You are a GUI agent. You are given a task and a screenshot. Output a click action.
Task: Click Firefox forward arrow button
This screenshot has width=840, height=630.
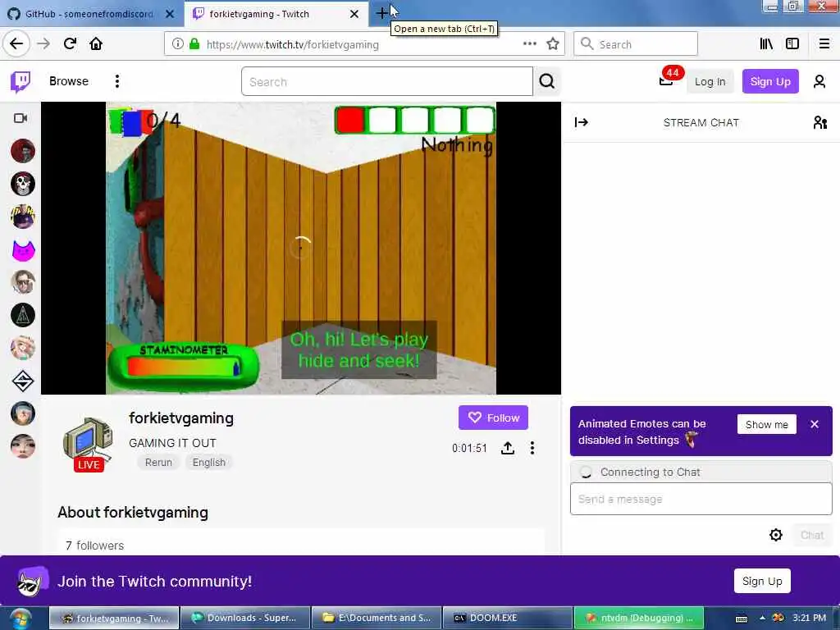(43, 43)
